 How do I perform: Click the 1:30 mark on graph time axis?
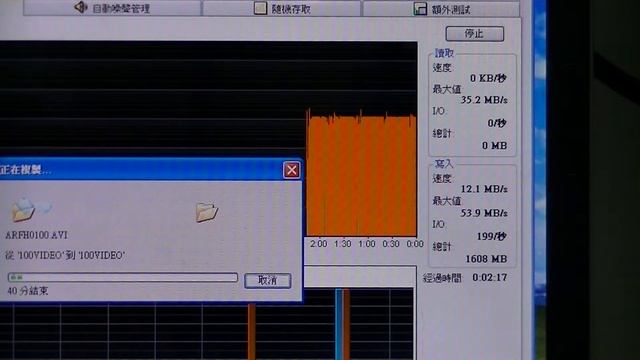pyautogui.click(x=342, y=244)
